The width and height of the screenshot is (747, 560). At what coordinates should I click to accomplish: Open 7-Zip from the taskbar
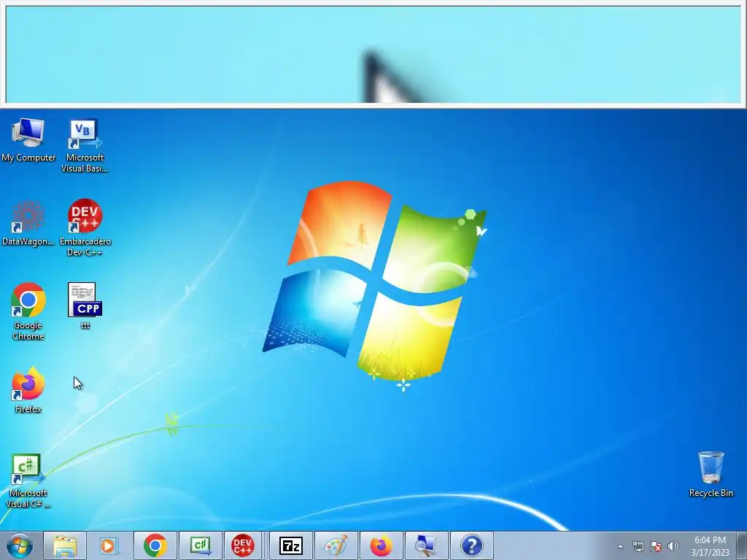[291, 545]
